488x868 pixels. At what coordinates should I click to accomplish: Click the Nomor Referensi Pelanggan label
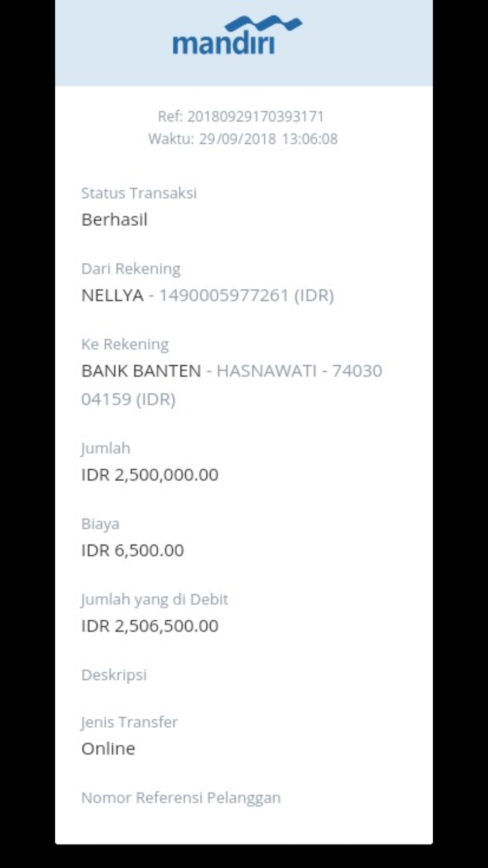point(181,797)
